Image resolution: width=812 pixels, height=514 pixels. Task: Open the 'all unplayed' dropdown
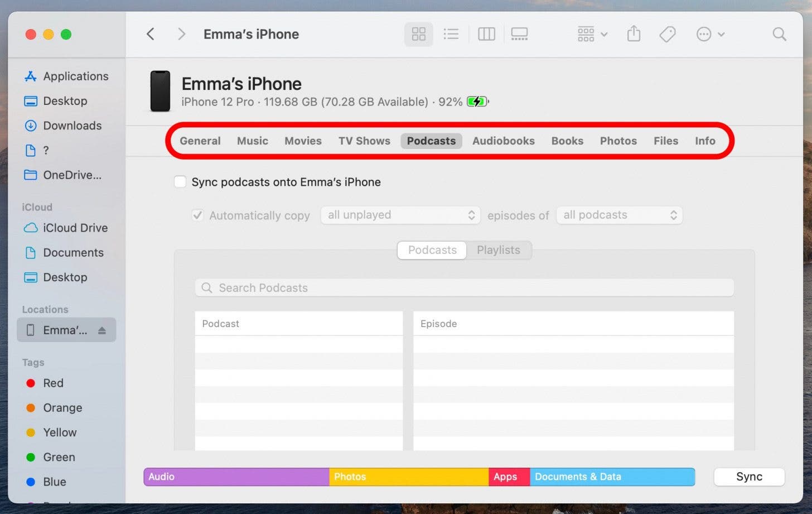coord(400,215)
